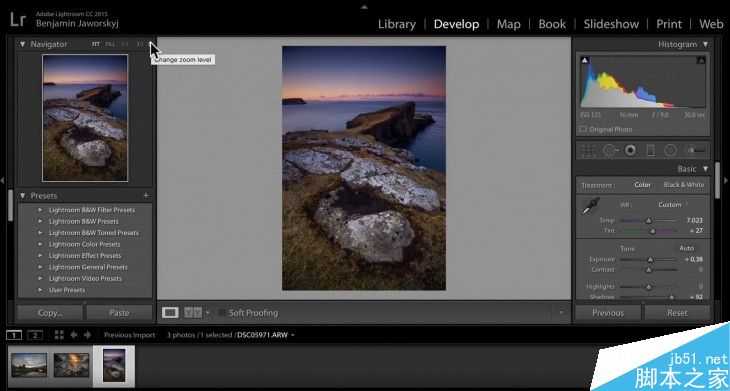The height and width of the screenshot is (391, 730).
Task: Select Before/After view icon
Action: point(193,313)
